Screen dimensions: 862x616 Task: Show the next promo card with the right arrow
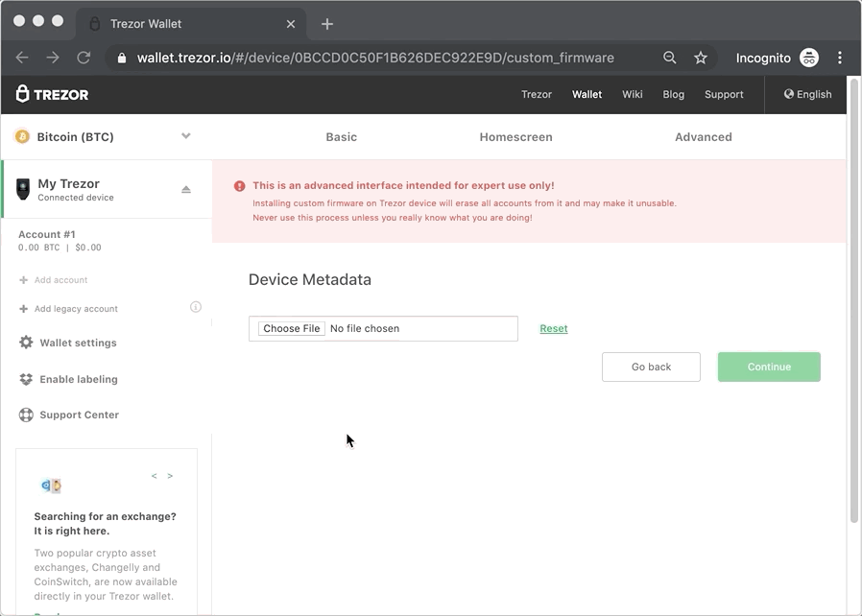pyautogui.click(x=170, y=476)
